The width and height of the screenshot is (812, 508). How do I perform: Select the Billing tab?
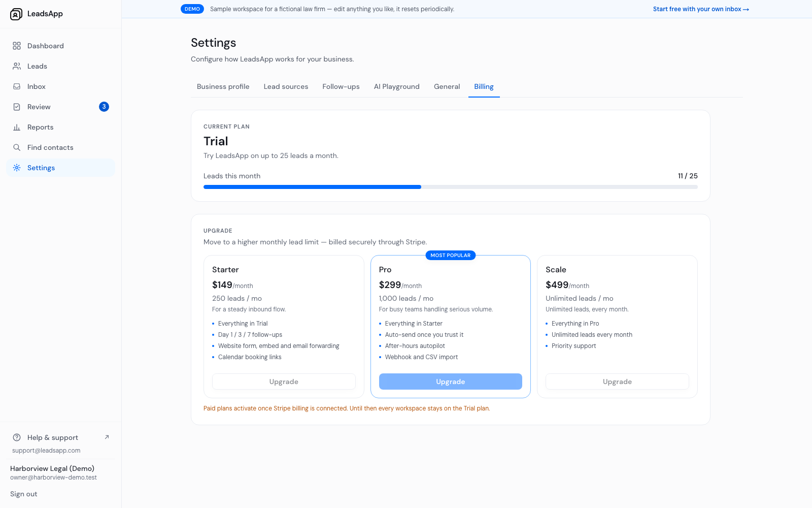pyautogui.click(x=484, y=86)
